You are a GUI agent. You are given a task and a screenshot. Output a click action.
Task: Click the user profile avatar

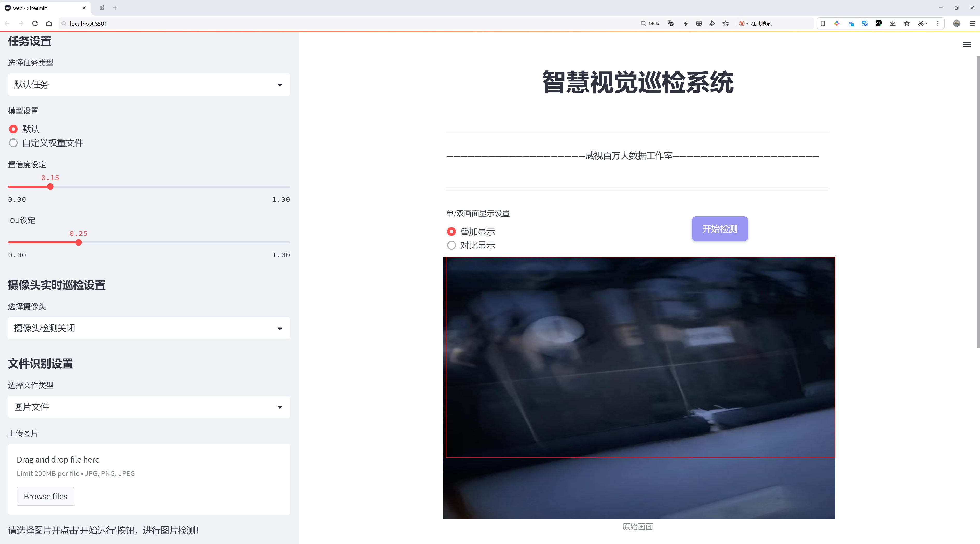[x=956, y=23]
